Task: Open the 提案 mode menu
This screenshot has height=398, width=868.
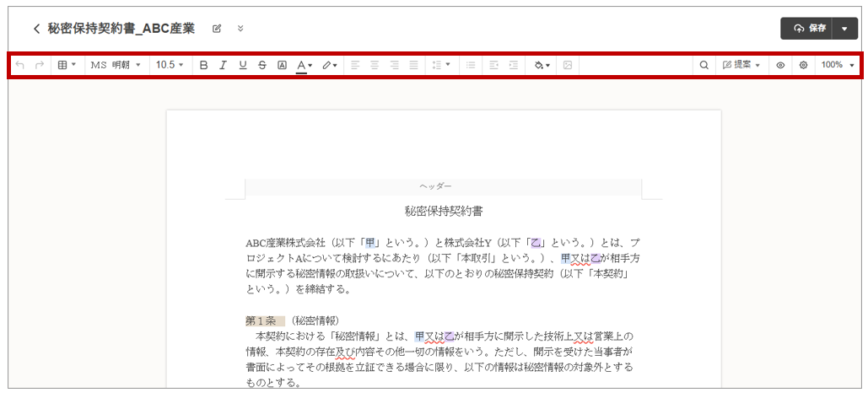Action: click(741, 65)
